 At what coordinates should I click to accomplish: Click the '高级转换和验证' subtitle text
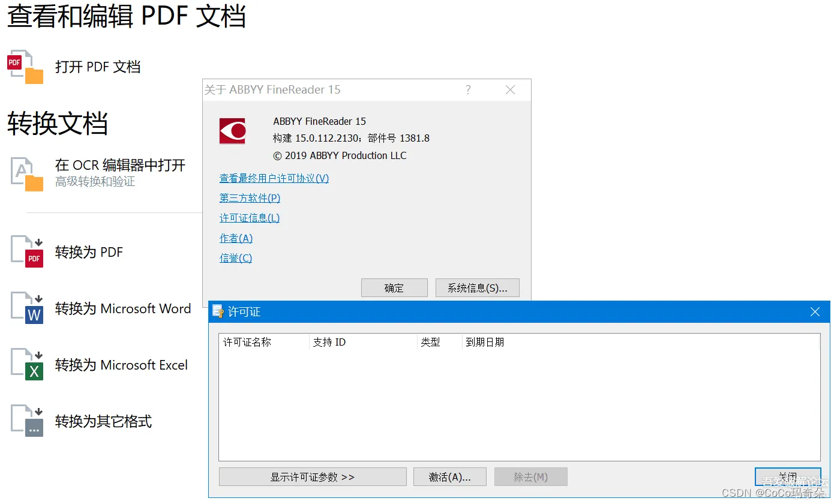pos(95,182)
